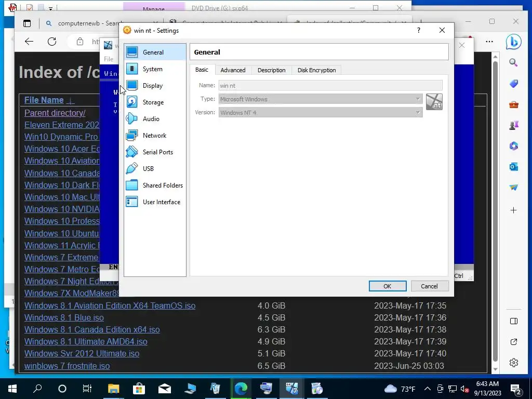Image resolution: width=532 pixels, height=399 pixels.
Task: Open the User Interface settings category
Action: (x=155, y=202)
